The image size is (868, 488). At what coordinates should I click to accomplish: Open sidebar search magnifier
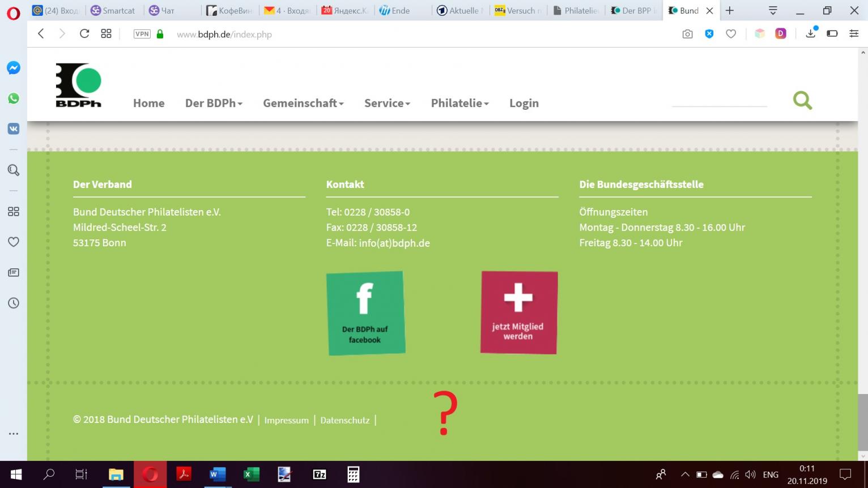tap(14, 170)
